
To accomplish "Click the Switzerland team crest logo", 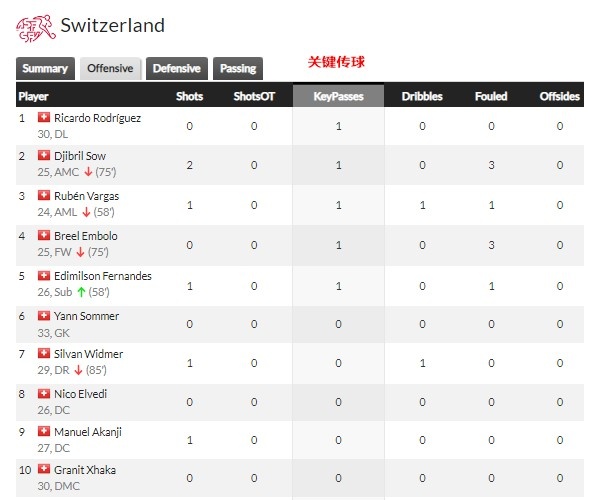I will click(x=36, y=28).
